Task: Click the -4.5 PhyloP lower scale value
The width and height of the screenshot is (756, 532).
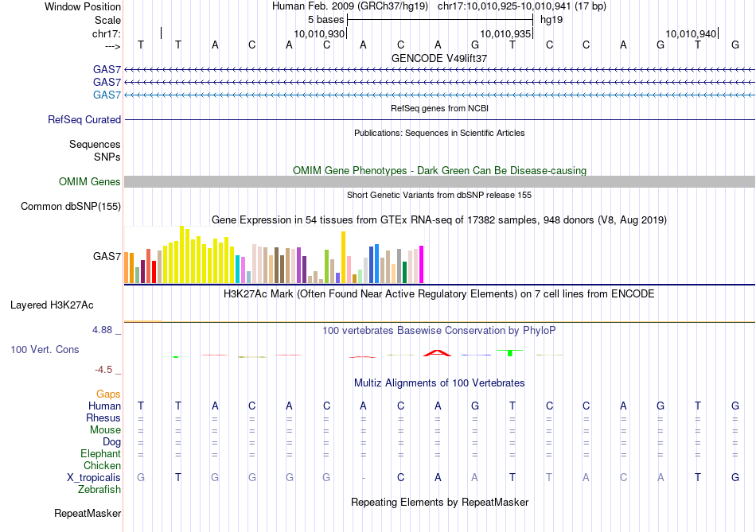Action: coord(103,370)
